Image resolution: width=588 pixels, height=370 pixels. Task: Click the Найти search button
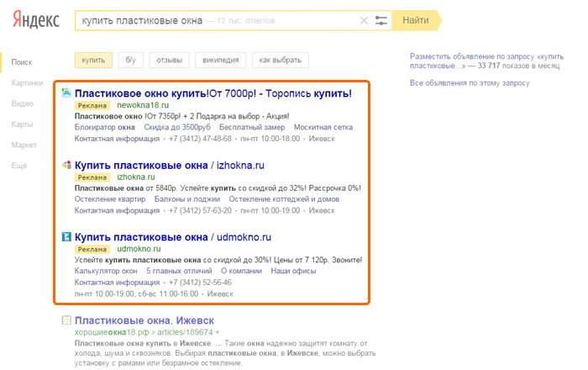(416, 20)
